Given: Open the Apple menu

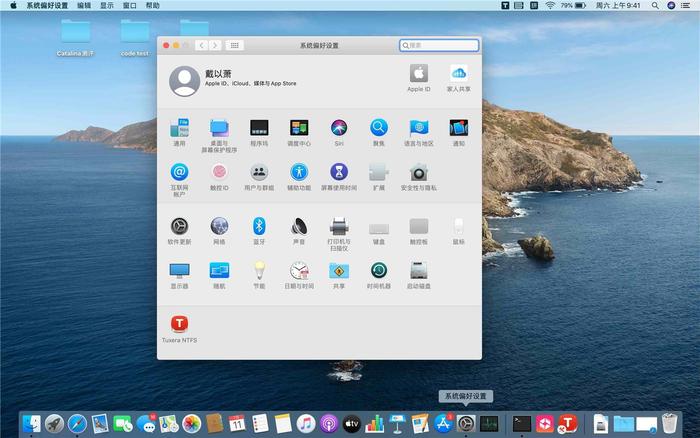Looking at the screenshot, I should click(13, 5).
